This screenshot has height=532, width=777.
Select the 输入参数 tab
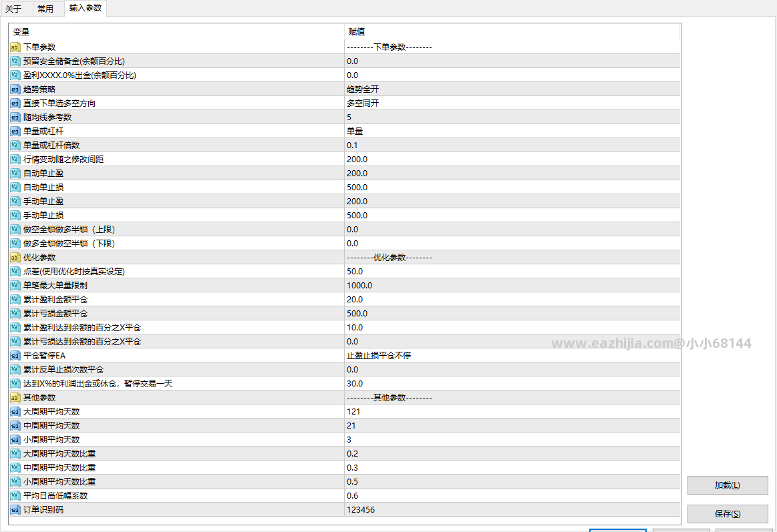click(86, 8)
